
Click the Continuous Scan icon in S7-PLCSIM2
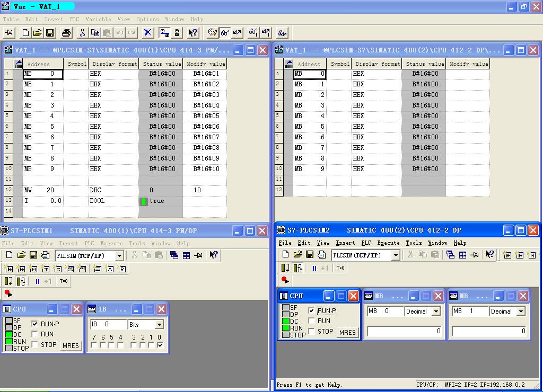[x=297, y=268]
